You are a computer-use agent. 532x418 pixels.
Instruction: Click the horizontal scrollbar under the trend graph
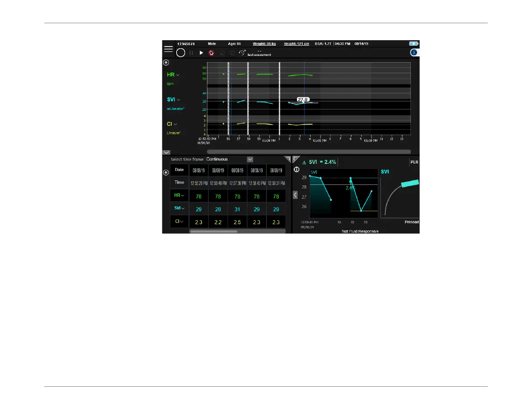[309, 152]
